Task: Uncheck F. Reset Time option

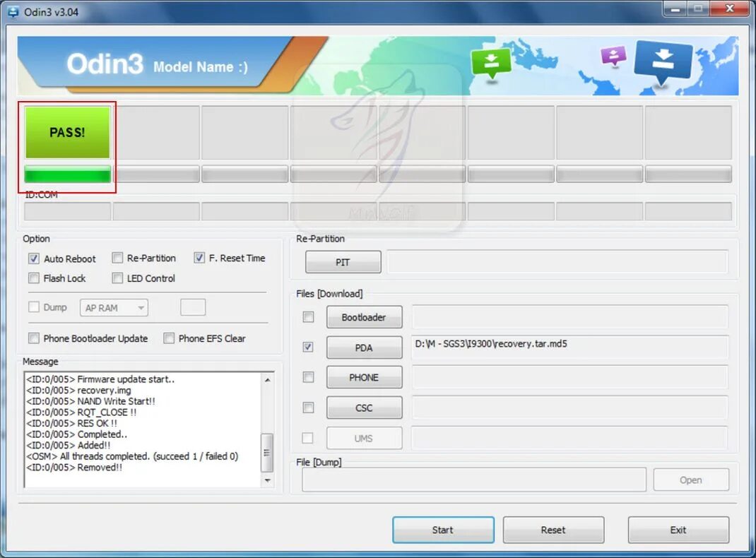Action: tap(199, 259)
